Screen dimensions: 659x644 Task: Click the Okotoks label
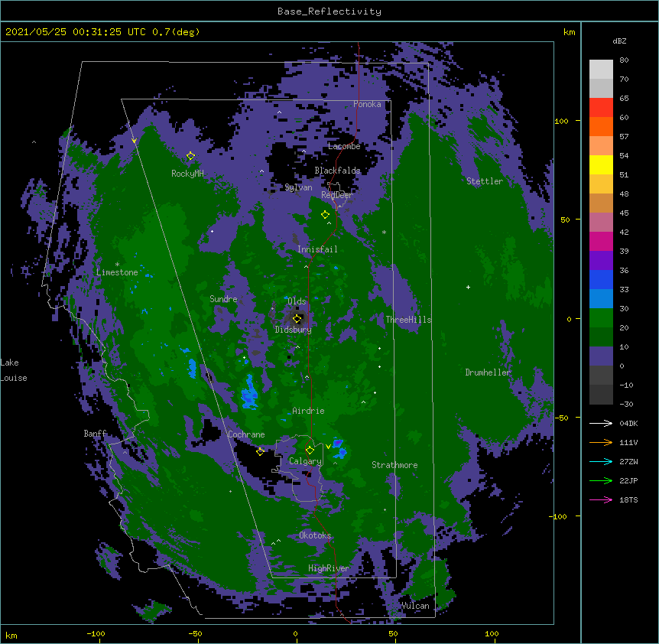point(315,535)
